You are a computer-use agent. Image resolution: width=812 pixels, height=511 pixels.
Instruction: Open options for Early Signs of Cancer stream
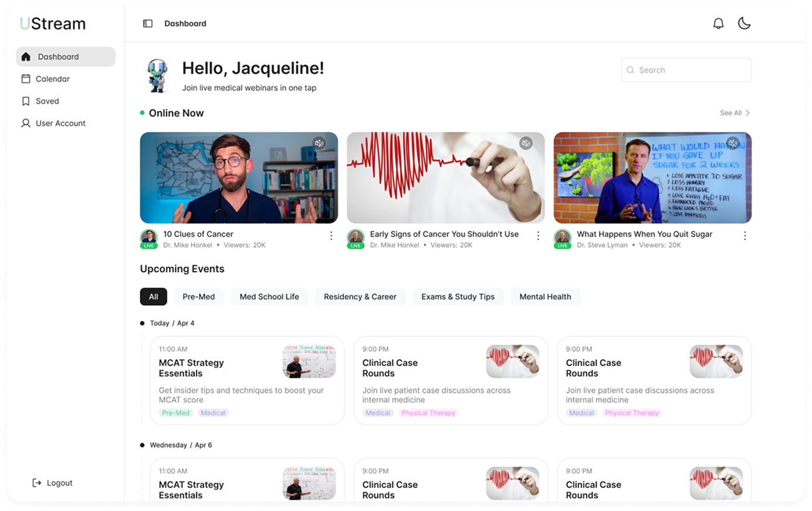[x=538, y=235]
